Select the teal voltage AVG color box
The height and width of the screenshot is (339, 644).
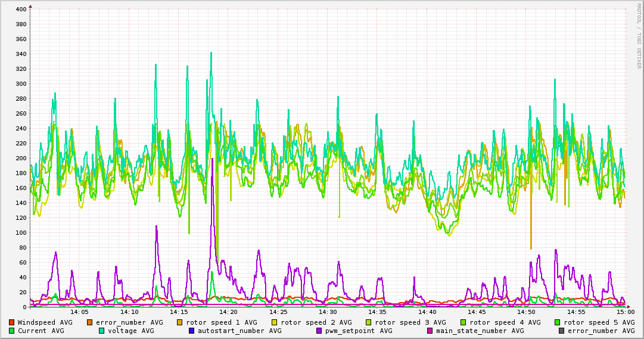[x=101, y=331]
